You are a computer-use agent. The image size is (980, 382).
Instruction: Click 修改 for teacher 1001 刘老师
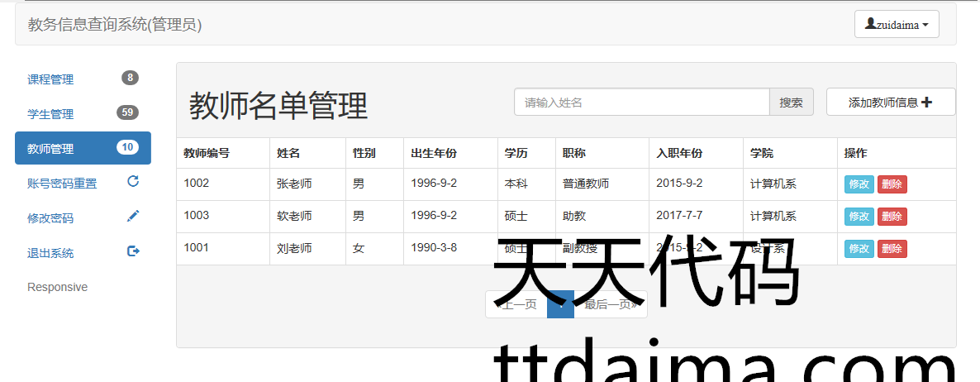[x=859, y=249]
